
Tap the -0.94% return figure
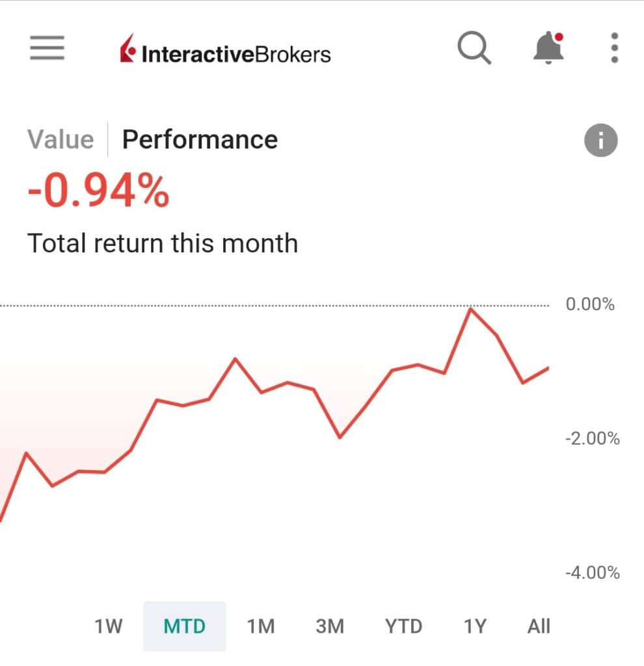point(98,193)
